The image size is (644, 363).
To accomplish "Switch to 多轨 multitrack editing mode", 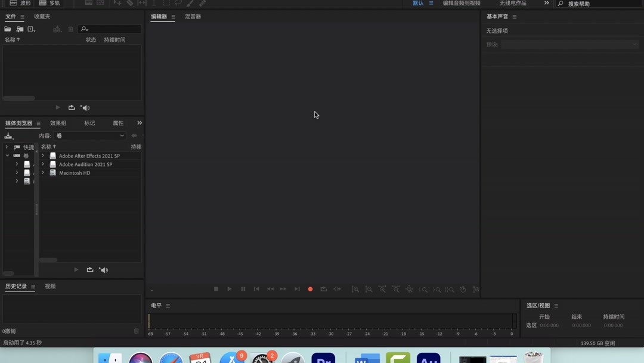I will pos(51,3).
